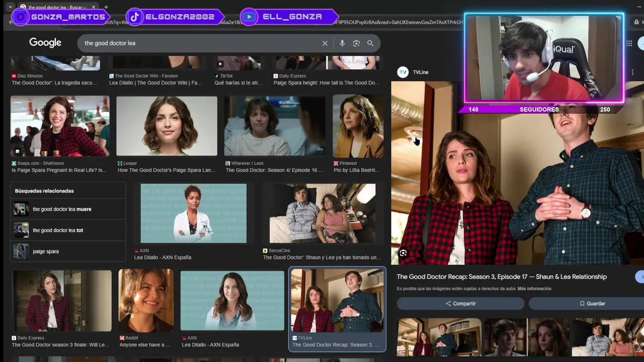Open the 'Más información' copyright link
The width and height of the screenshot is (644, 362).
coord(534,289)
